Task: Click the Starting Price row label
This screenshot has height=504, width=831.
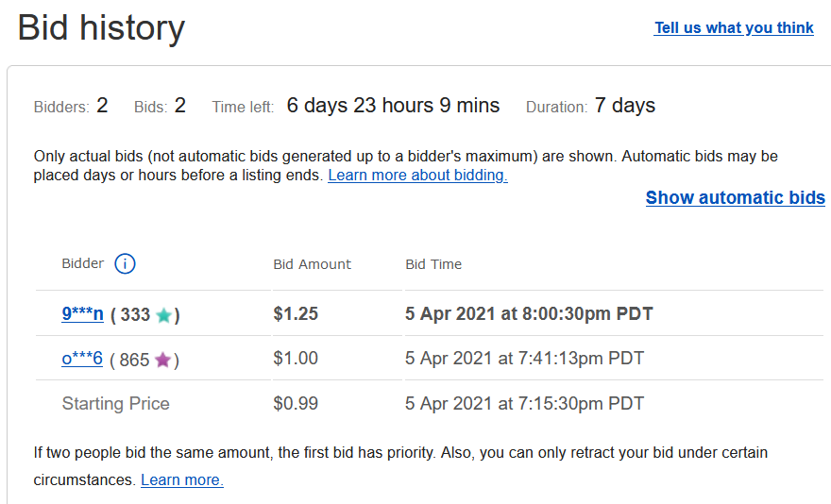Action: coord(115,404)
